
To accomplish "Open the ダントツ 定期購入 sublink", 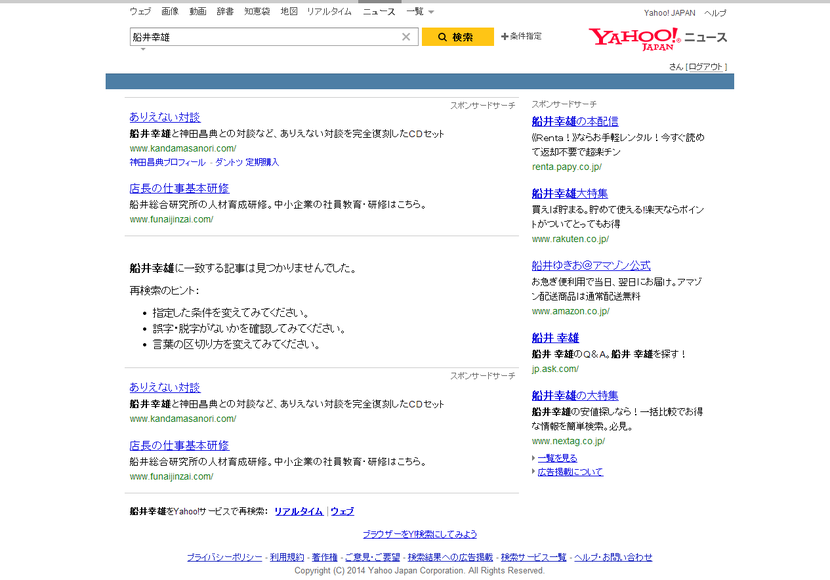I will (247, 162).
